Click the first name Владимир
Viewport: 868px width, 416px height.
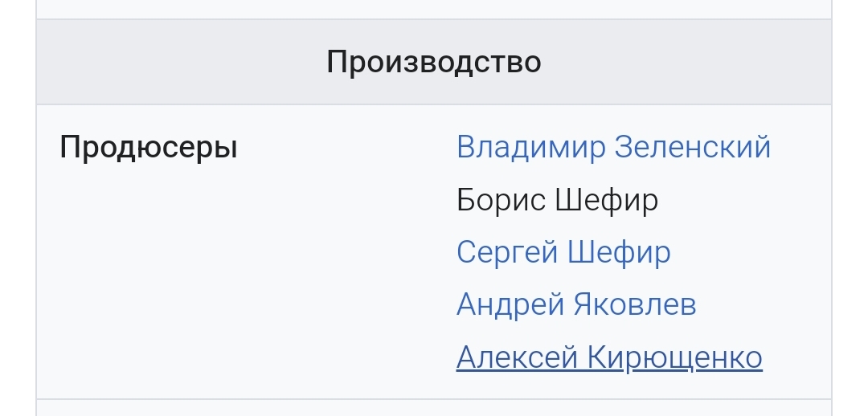(x=530, y=148)
